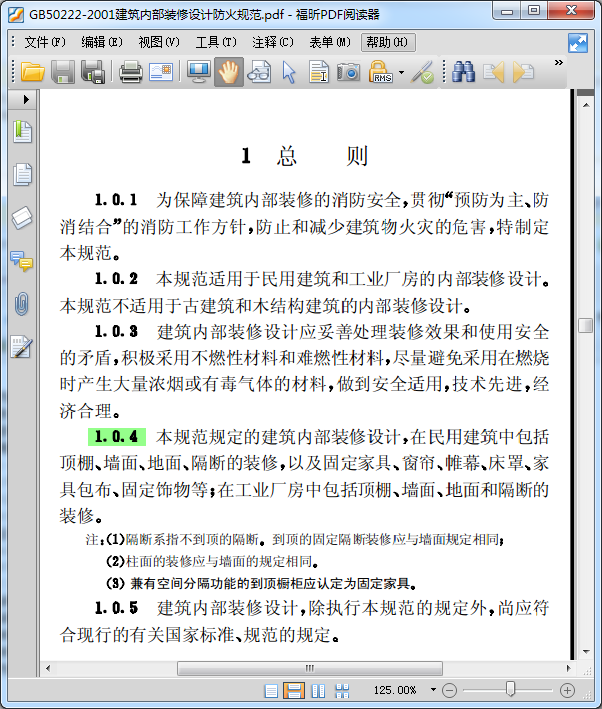
Task: Click the heading 1 总 则
Action: [305, 156]
